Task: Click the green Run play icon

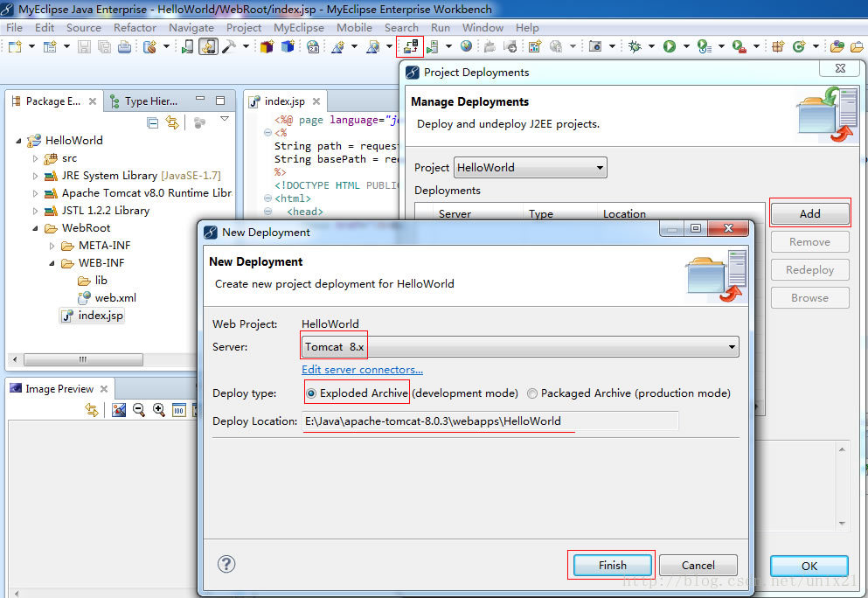Action: click(x=670, y=46)
